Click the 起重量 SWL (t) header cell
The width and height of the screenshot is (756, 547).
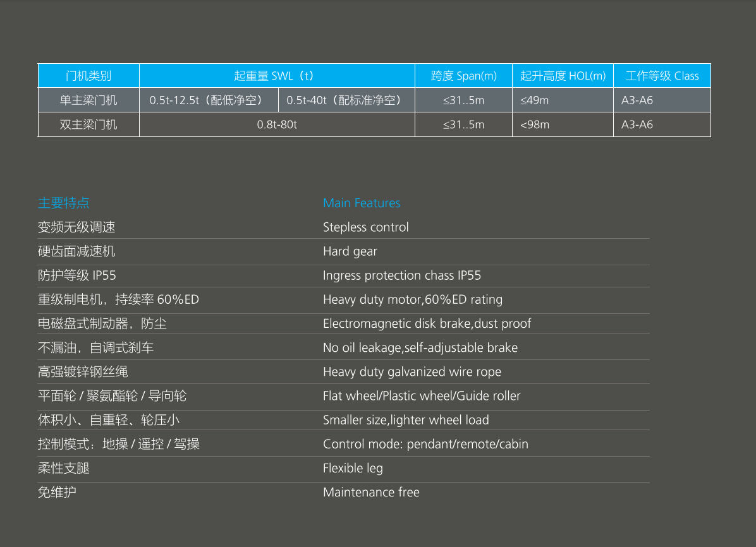tap(277, 76)
